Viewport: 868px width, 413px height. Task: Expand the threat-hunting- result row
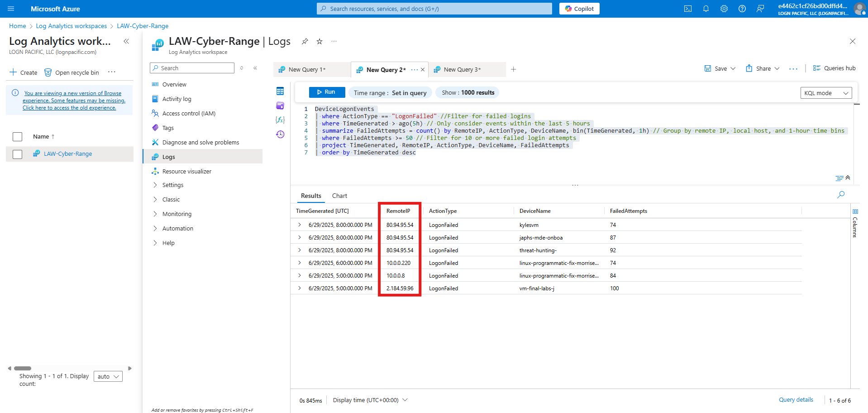(x=299, y=250)
